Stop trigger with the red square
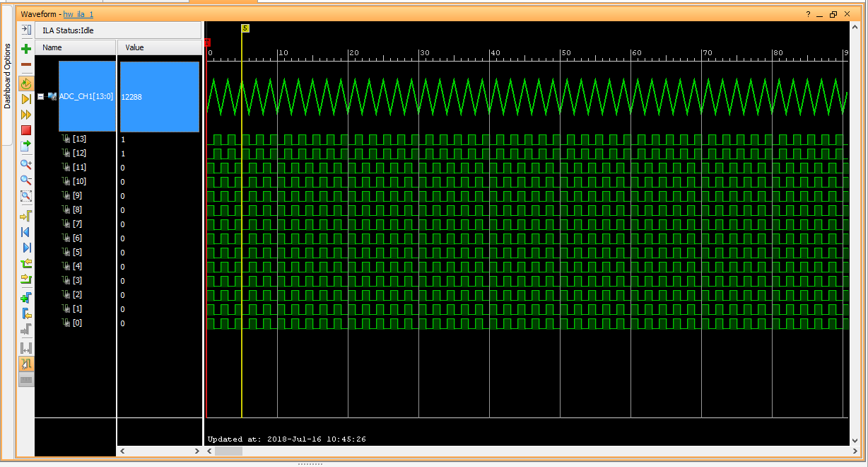Screen dimensions: 868x467 (26, 130)
